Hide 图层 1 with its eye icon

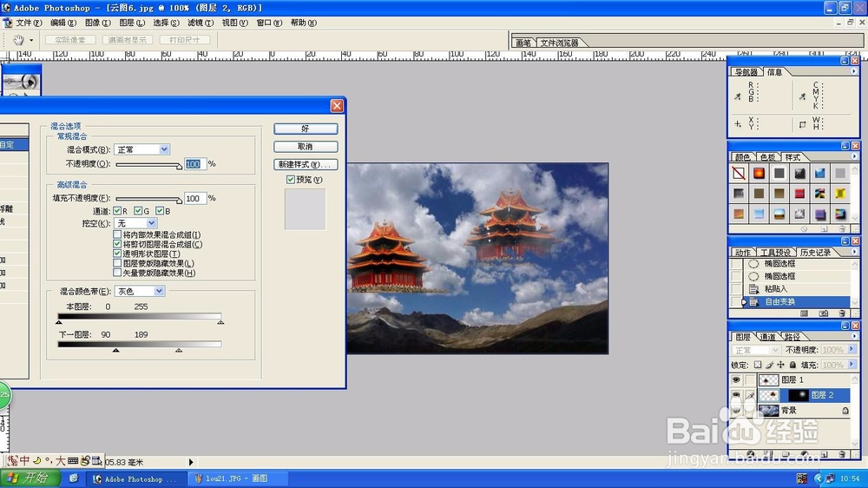(x=736, y=380)
